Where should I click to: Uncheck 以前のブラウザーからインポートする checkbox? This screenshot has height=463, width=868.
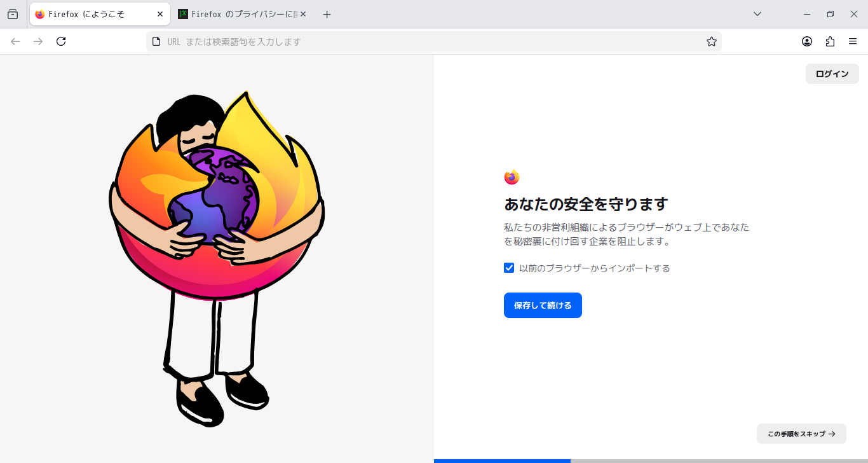(x=509, y=268)
